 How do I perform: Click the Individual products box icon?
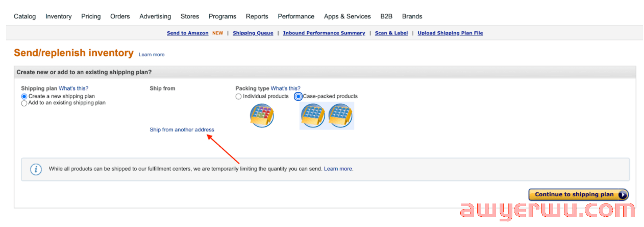click(262, 115)
